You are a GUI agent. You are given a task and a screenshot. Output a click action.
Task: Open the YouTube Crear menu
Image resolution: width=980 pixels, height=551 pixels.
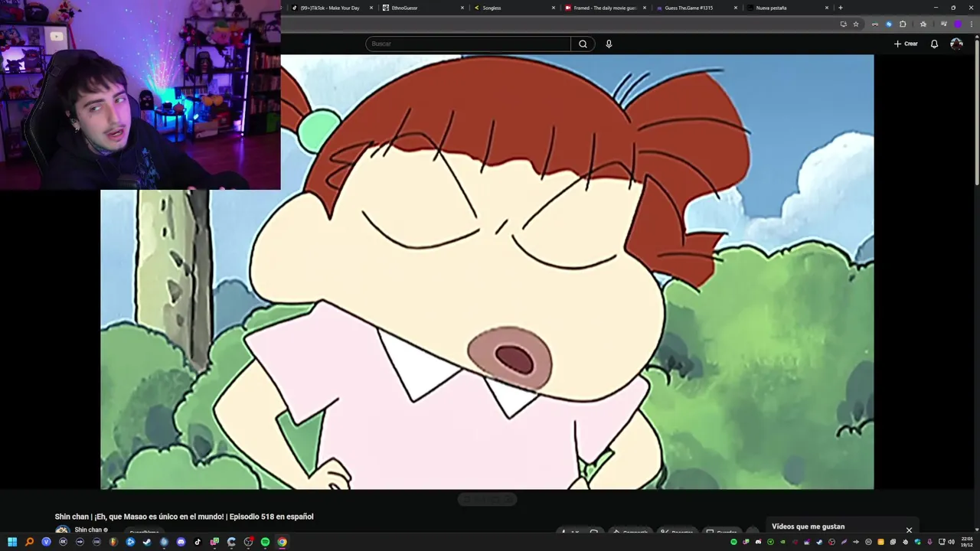[x=906, y=44]
